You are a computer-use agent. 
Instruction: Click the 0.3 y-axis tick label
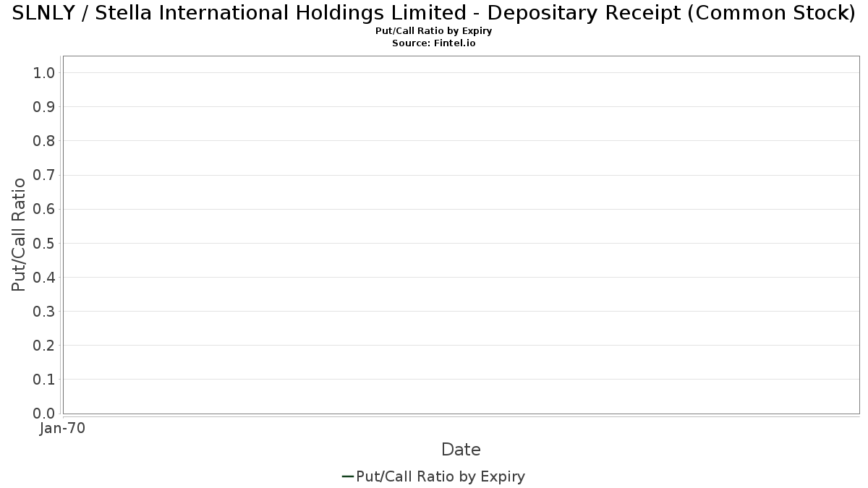click(x=44, y=312)
